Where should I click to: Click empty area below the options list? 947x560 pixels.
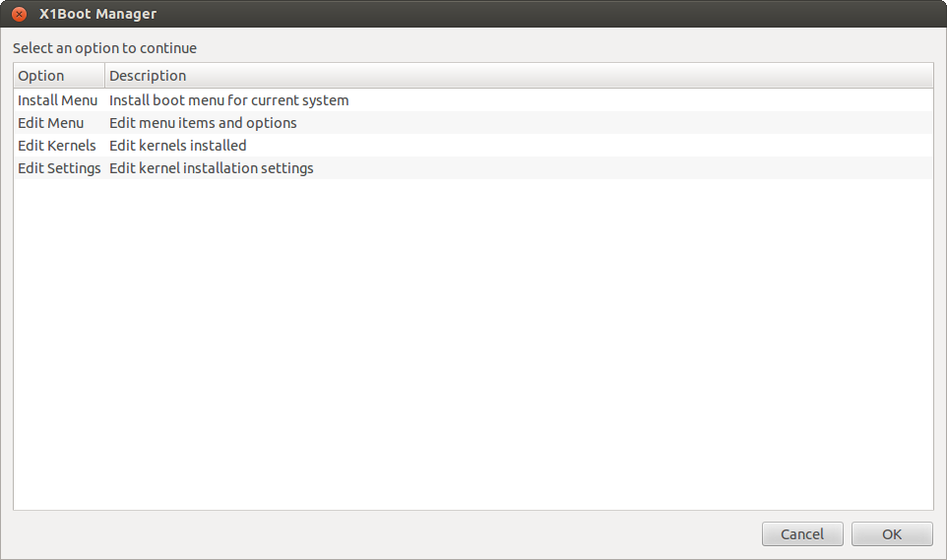(x=473, y=344)
